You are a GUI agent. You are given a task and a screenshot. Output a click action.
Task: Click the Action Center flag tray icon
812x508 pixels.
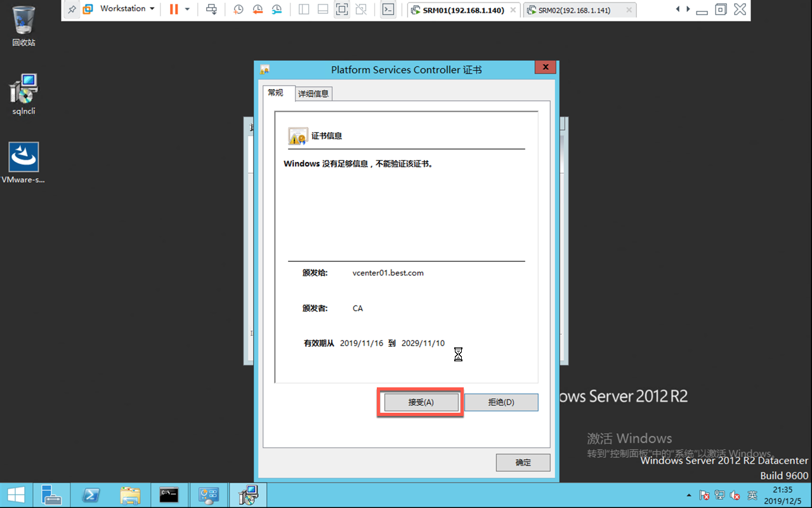click(704, 495)
